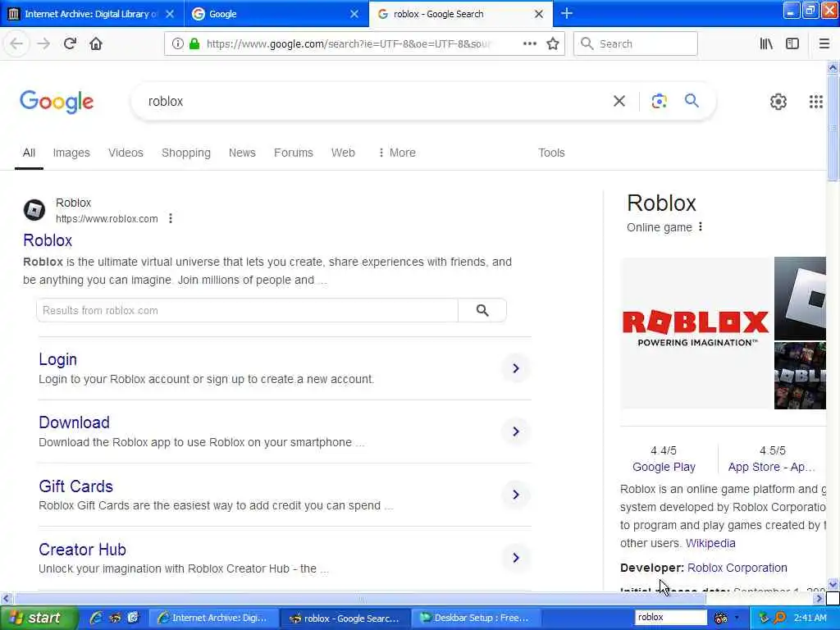Open Google Lens image search icon

click(x=659, y=101)
